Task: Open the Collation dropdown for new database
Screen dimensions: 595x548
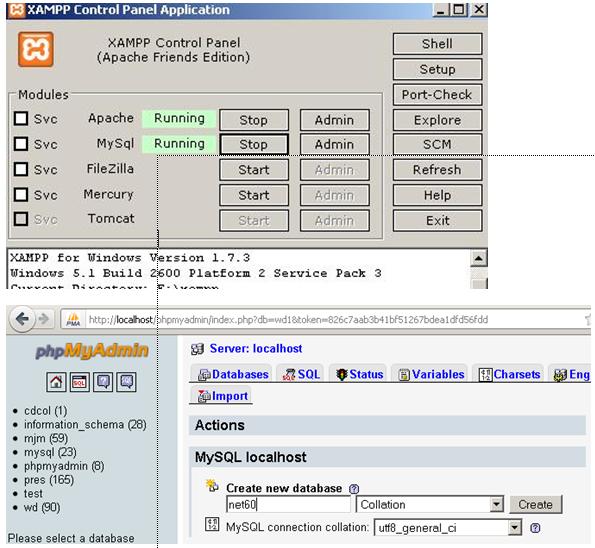Action: [430, 504]
